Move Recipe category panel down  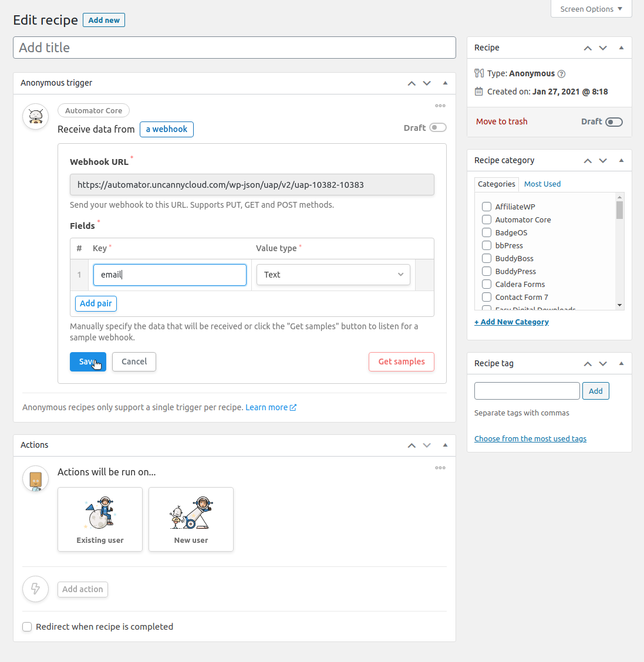603,161
